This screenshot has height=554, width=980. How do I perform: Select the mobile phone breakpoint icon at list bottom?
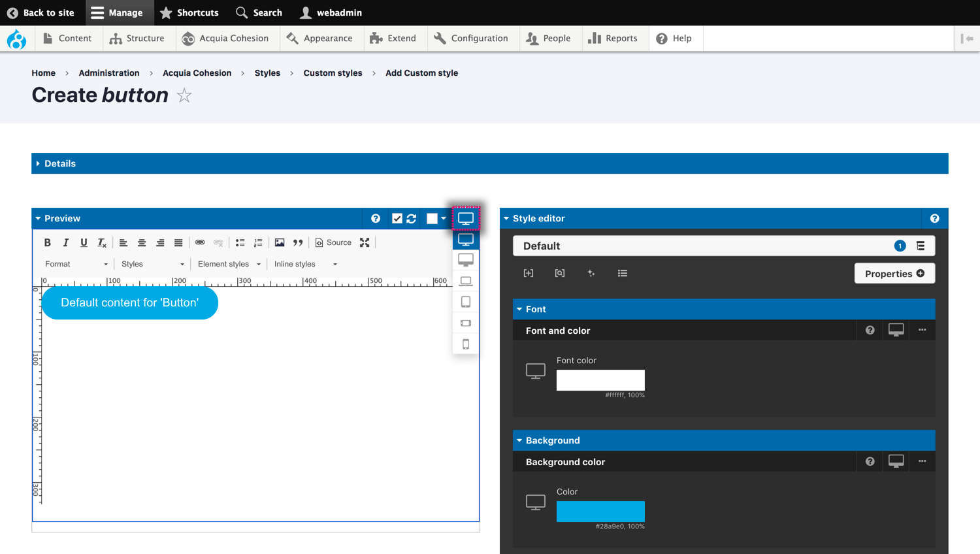tap(466, 344)
